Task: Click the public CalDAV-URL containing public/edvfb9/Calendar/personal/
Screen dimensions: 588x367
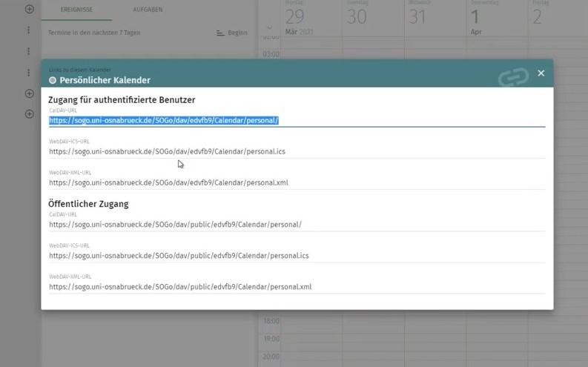Action: (x=297, y=225)
